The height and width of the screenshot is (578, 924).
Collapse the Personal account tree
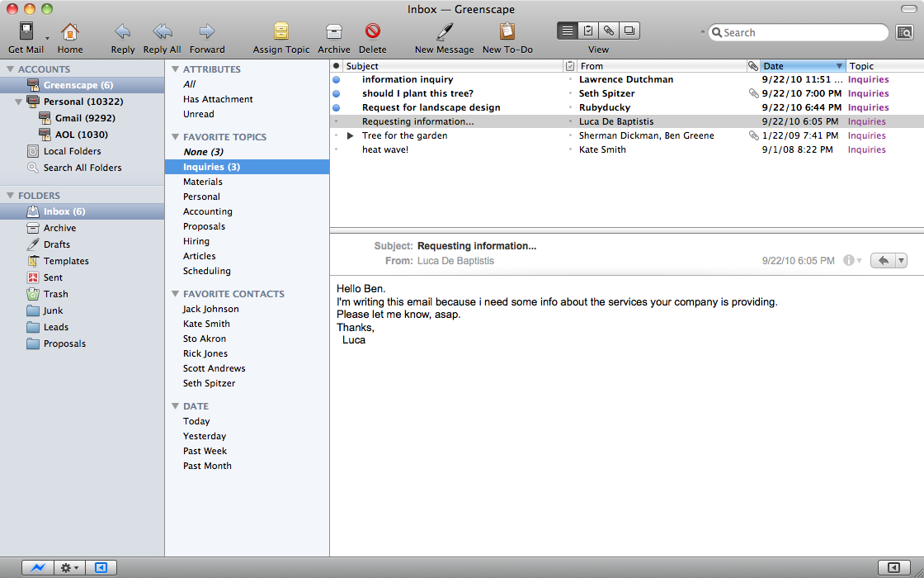(x=19, y=102)
